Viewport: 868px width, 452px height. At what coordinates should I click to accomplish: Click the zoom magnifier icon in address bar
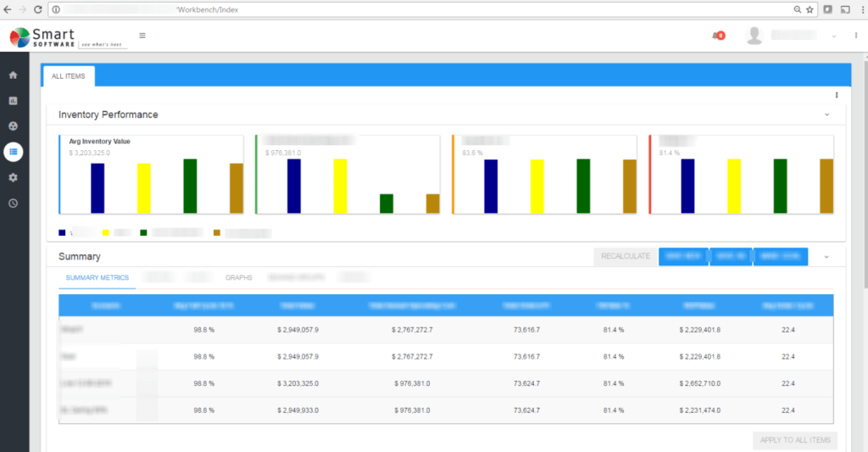[x=797, y=9]
